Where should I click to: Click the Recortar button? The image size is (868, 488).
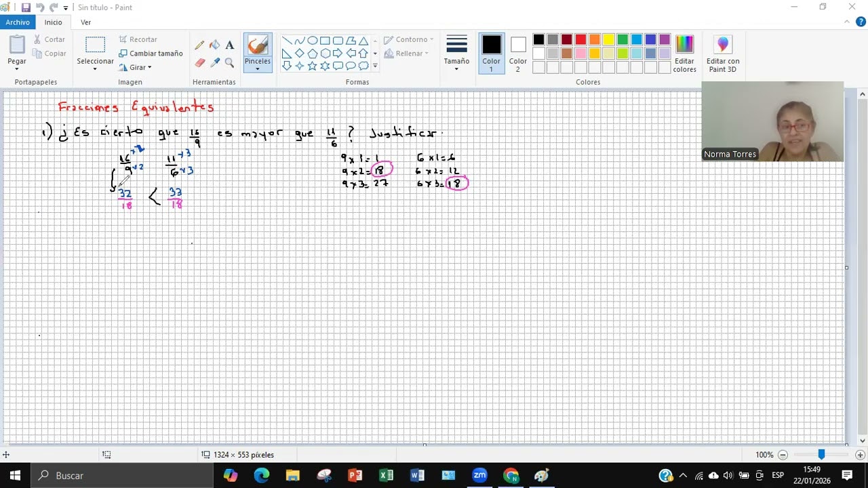(x=138, y=40)
